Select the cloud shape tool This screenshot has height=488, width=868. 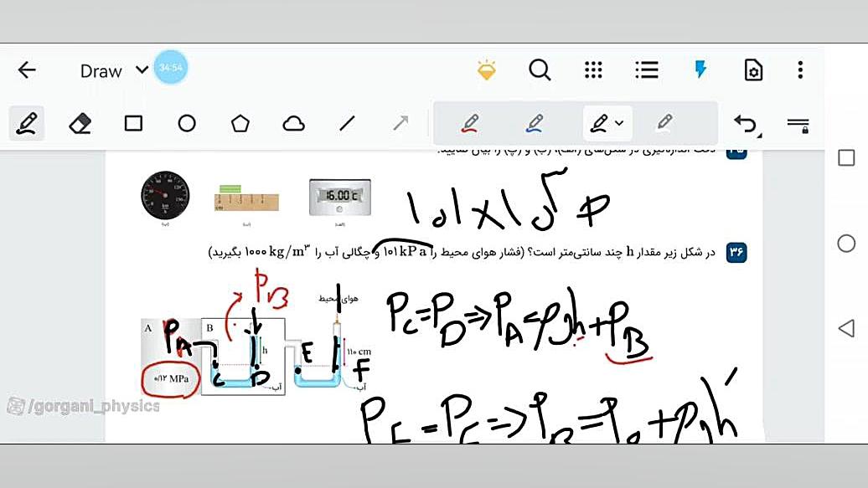(293, 123)
